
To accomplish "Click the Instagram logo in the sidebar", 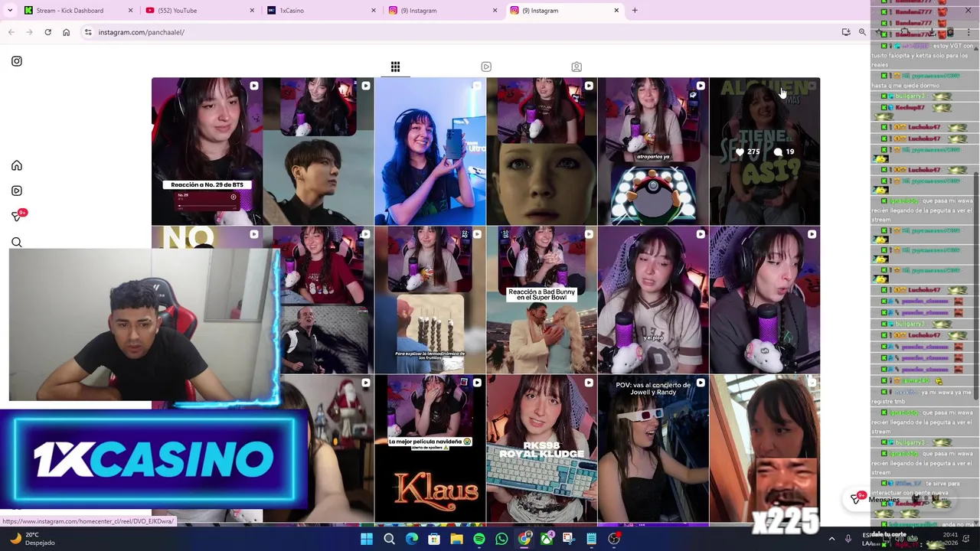I will pyautogui.click(x=17, y=61).
